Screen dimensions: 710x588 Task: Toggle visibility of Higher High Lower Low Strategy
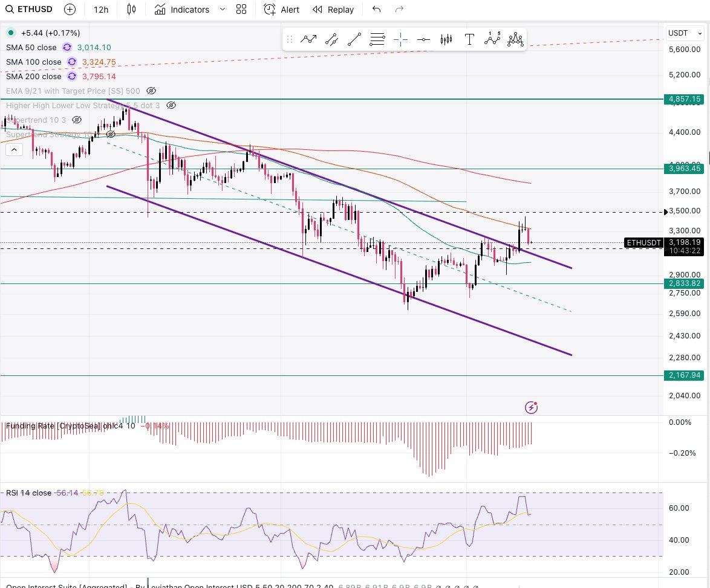(171, 105)
